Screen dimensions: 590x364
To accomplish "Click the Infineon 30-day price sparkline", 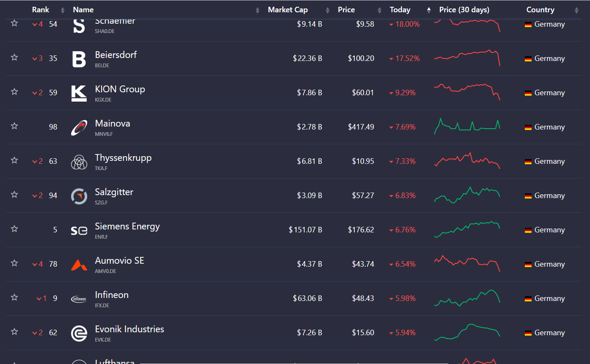I will (x=467, y=298).
